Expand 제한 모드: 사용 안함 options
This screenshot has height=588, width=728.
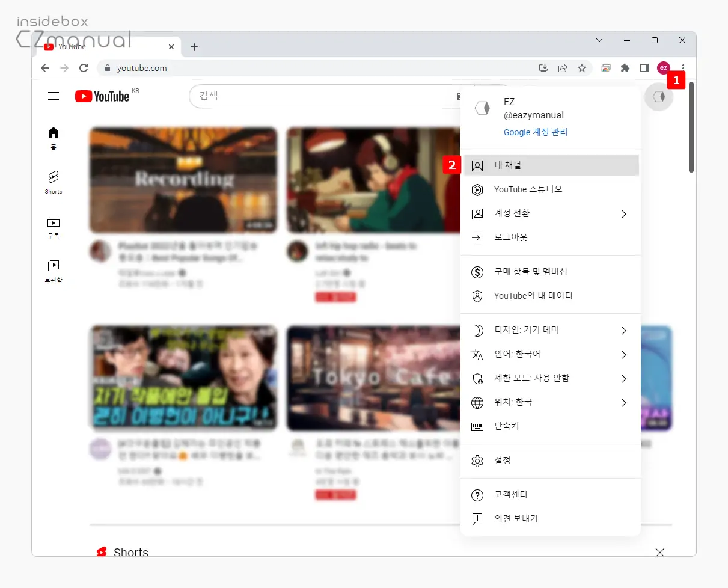pyautogui.click(x=551, y=378)
